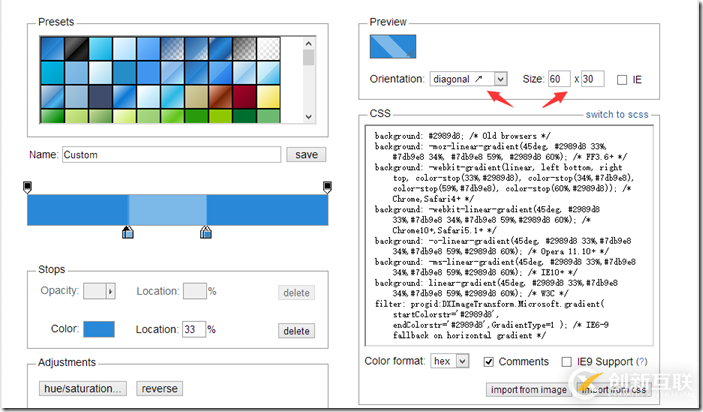Pick the copper brown gradient preset
Image resolution: width=703 pixels, height=412 pixels.
pyautogui.click(x=221, y=97)
